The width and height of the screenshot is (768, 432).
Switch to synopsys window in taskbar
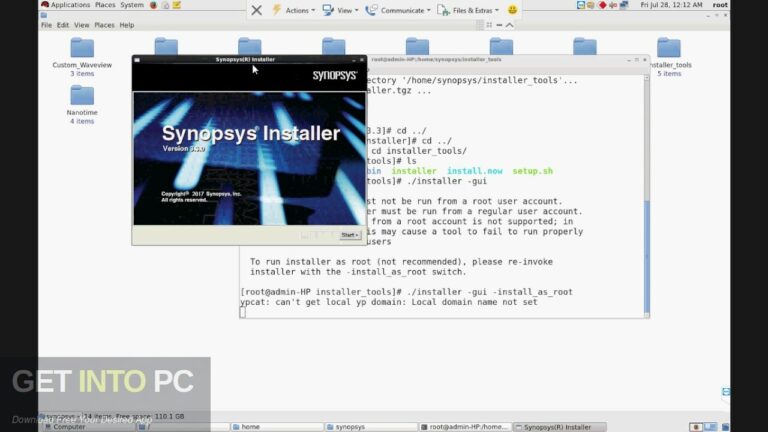pyautogui.click(x=371, y=427)
